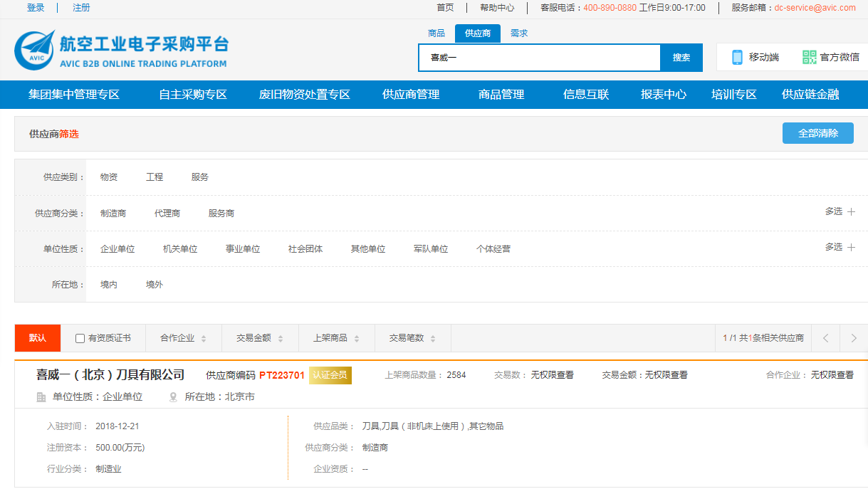Filter unit type by 企业单位

coord(117,249)
